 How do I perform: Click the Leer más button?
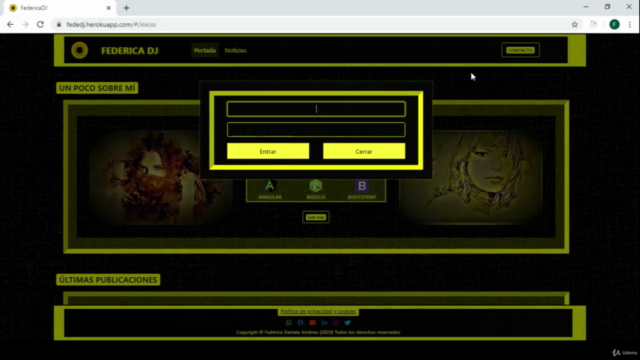316,217
